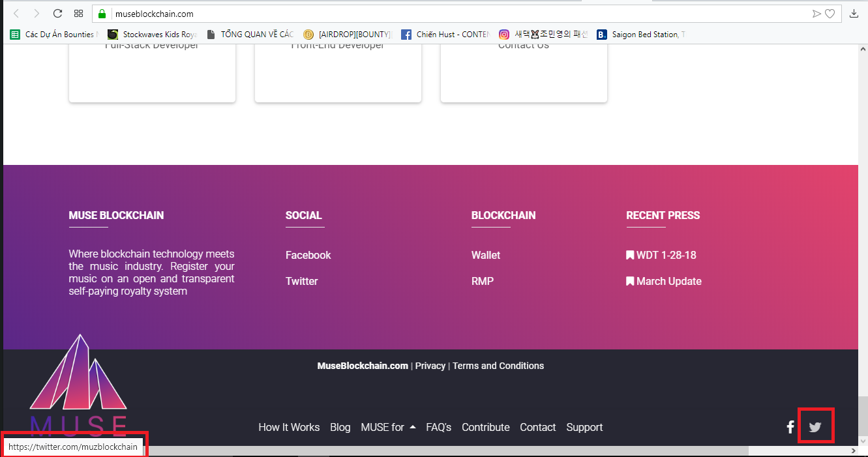Click the Contact Us card
The width and height of the screenshot is (868, 457).
(x=524, y=73)
